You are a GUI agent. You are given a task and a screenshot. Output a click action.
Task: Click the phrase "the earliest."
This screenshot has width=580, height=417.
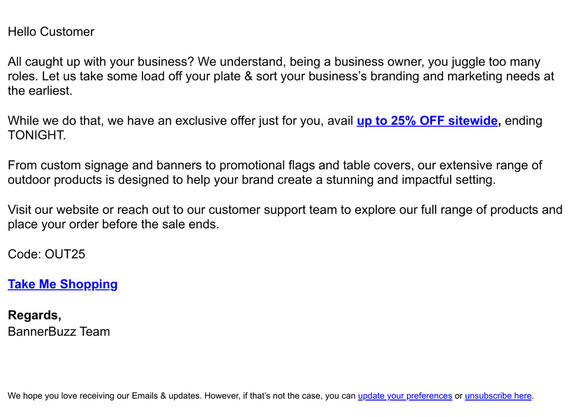[x=40, y=91]
